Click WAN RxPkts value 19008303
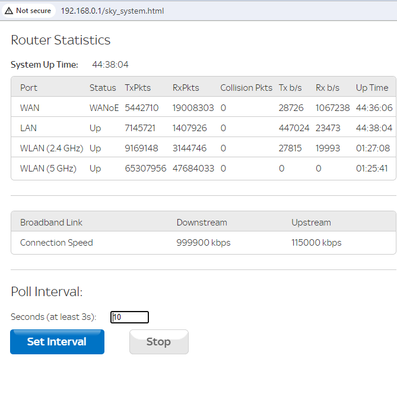 coord(193,108)
